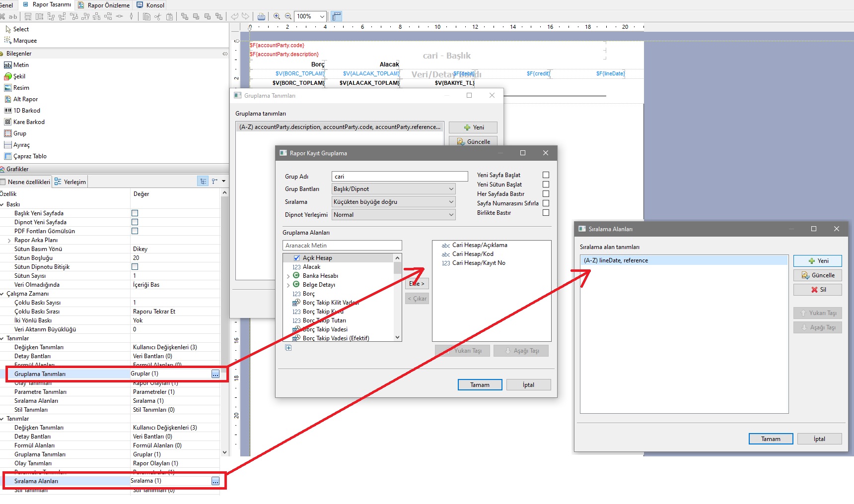Choose the Çapraz Tablo component
Screen dimensions: 854x504
click(x=29, y=156)
